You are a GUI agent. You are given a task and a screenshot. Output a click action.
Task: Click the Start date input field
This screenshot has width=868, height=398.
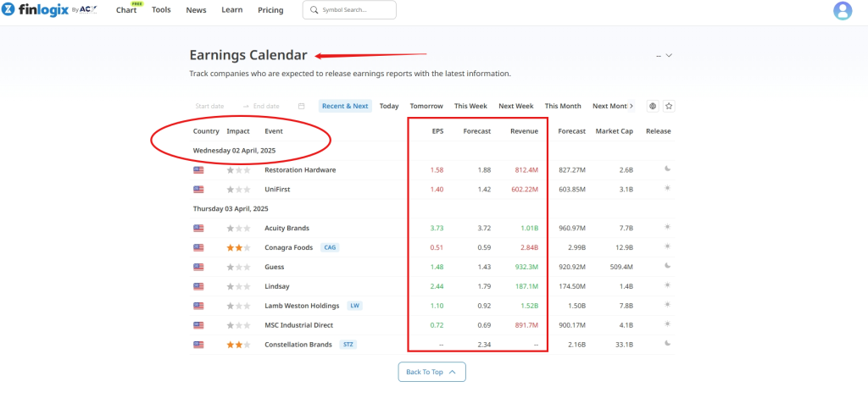(210, 106)
